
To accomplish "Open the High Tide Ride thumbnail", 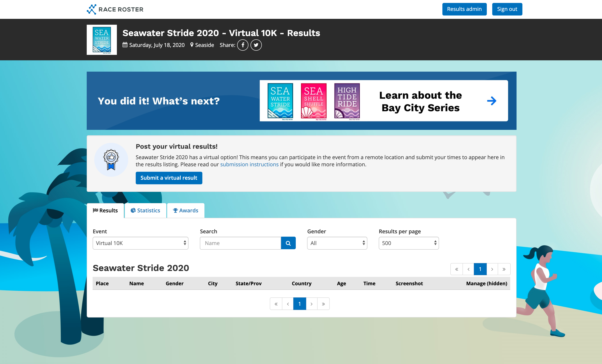I will [x=347, y=101].
